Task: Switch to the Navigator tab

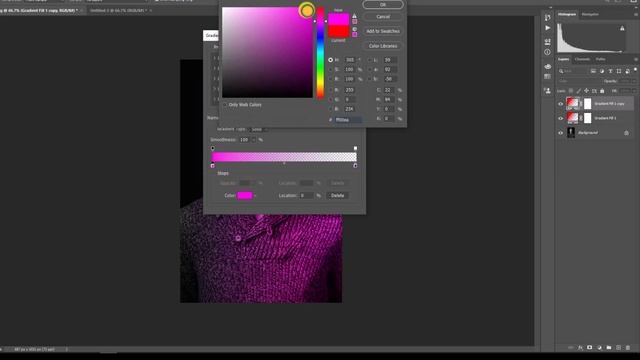Action: (x=590, y=14)
